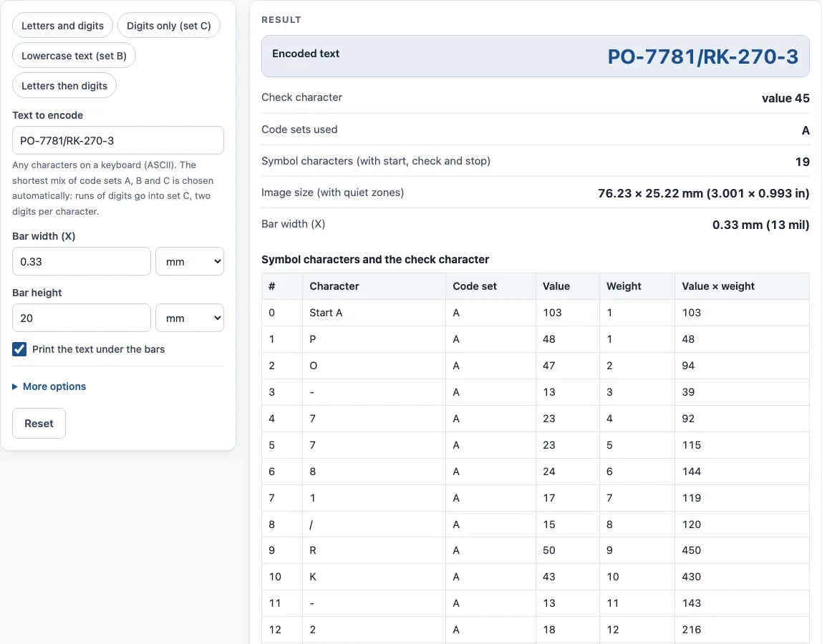Select the Start A table row
Viewport: 822px width, 644px height.
pyautogui.click(x=536, y=313)
